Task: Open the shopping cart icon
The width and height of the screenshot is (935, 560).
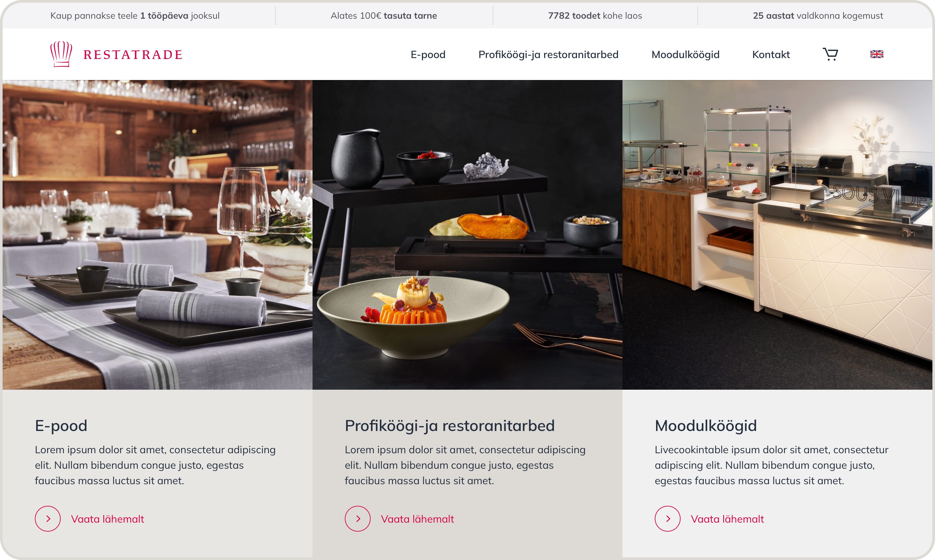Action: 830,54
